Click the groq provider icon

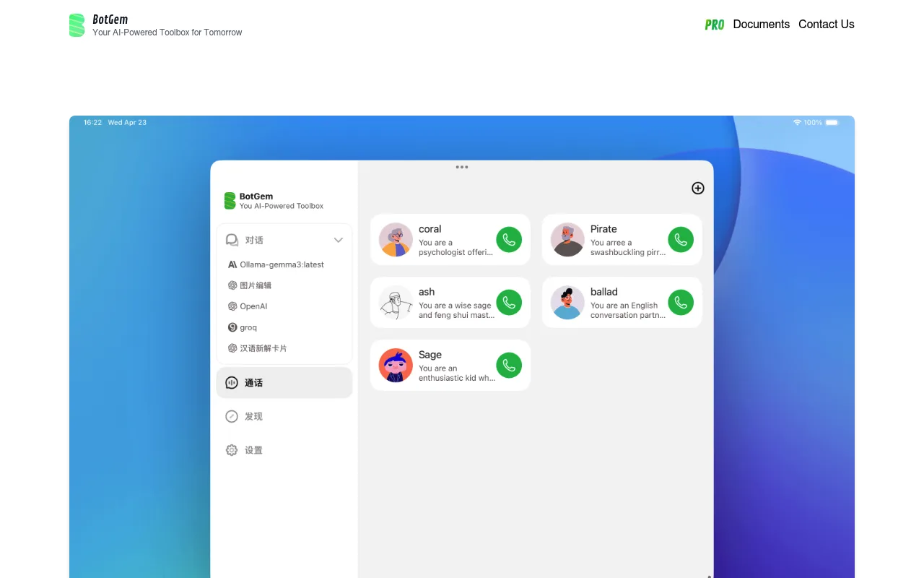click(232, 327)
